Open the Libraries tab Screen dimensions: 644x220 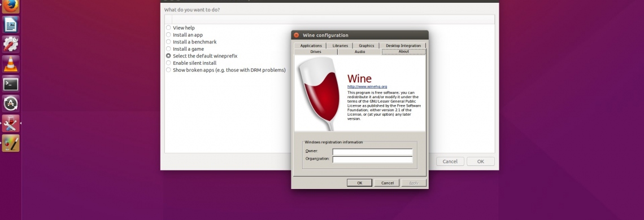coord(340,46)
